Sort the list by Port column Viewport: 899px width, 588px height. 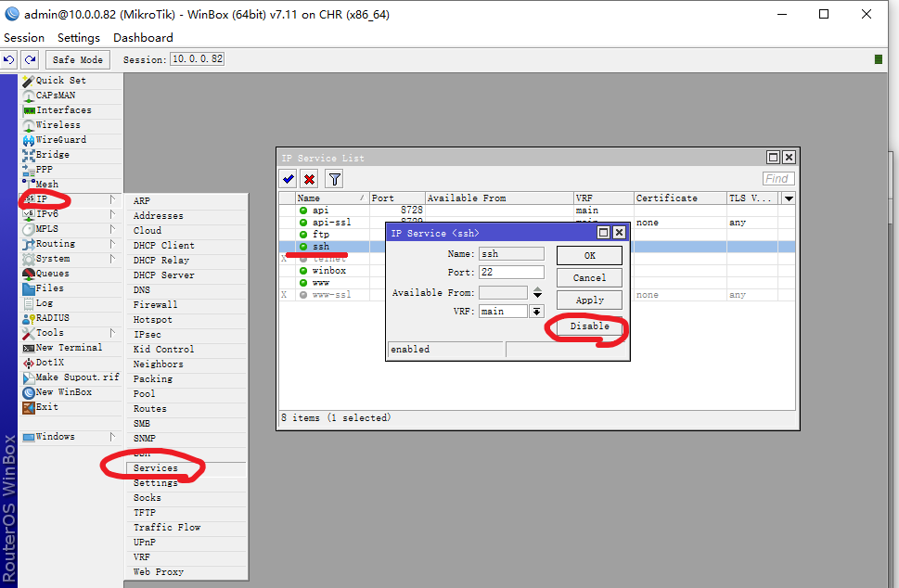(397, 198)
